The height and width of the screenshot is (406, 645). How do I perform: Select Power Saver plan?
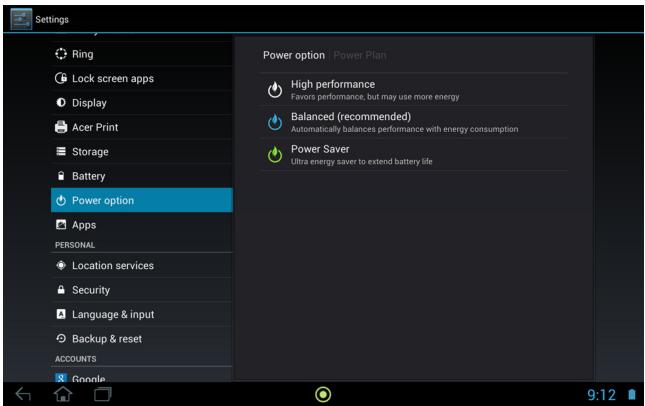pos(414,155)
